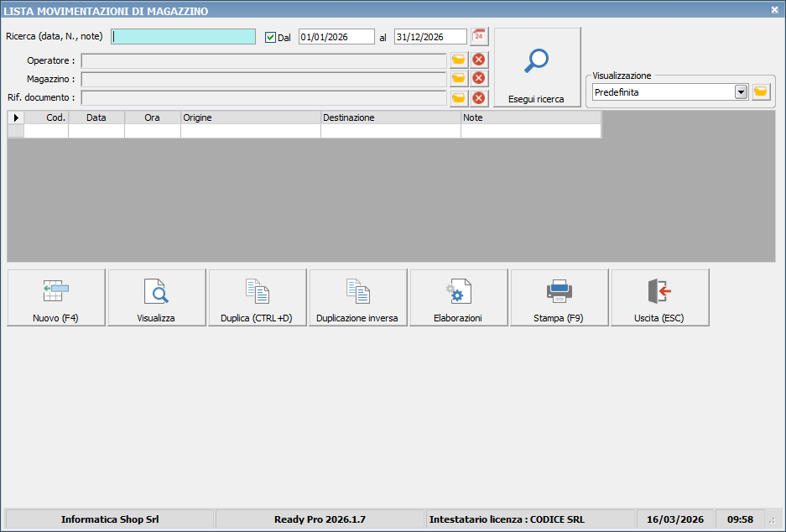786x532 pixels.
Task: Open folder icon next to Visualizzazione dropdown
Action: coord(761,91)
